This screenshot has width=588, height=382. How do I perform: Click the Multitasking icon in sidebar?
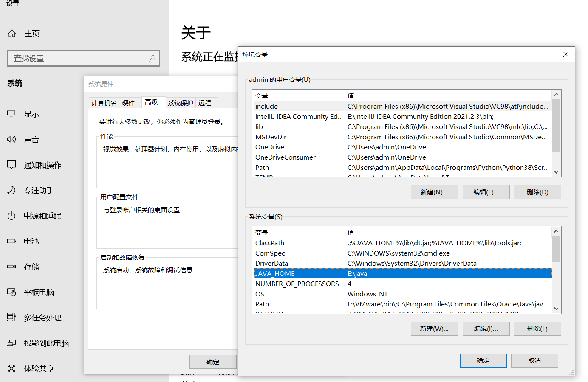11,317
